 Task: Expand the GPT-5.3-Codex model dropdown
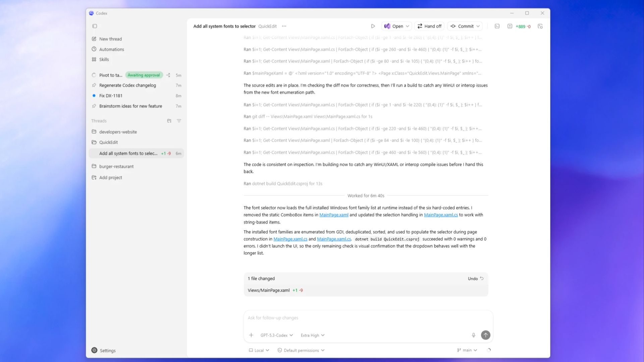277,335
